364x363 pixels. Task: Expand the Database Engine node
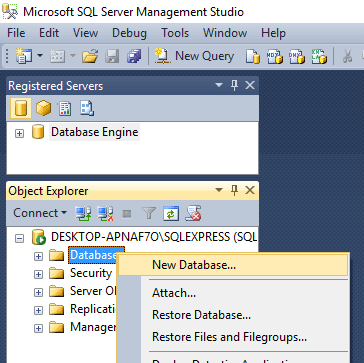click(x=20, y=134)
